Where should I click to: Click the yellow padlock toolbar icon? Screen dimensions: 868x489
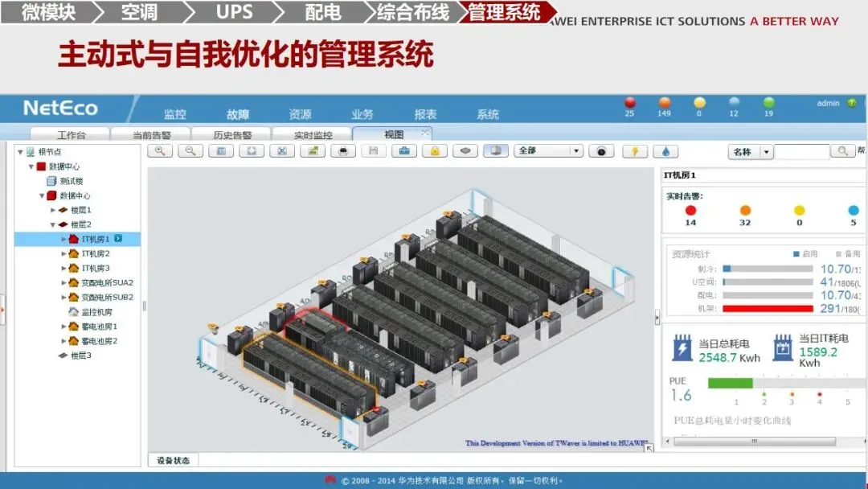pyautogui.click(x=435, y=151)
